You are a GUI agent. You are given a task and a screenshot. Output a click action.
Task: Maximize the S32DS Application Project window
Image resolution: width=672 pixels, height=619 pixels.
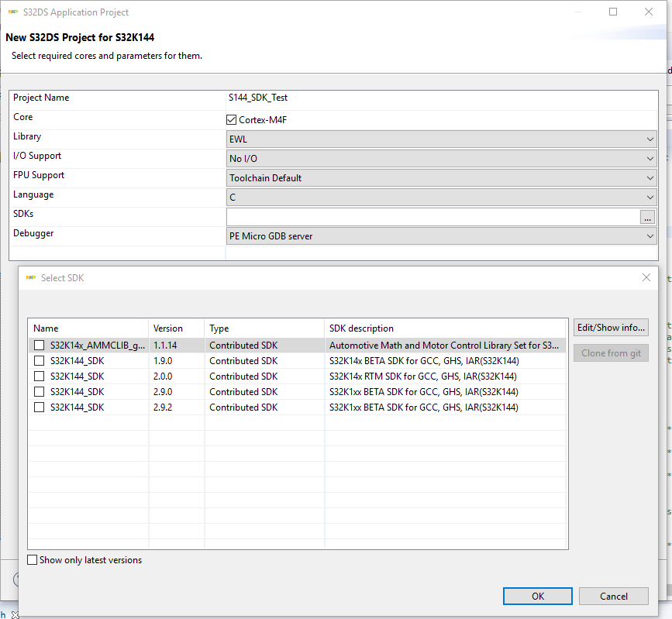tap(613, 12)
